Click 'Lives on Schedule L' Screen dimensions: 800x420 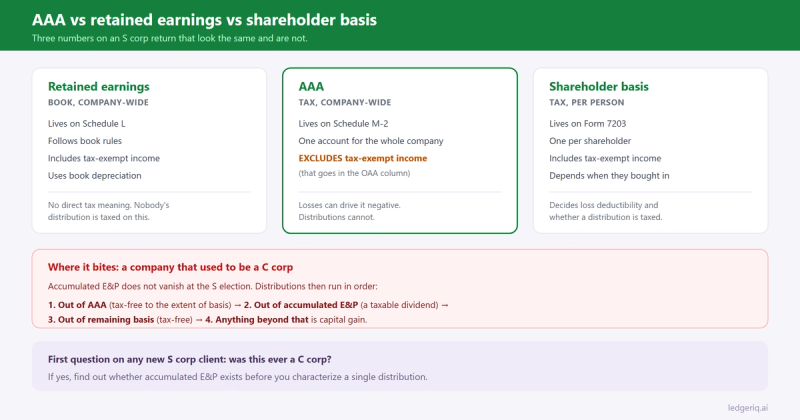click(x=87, y=123)
